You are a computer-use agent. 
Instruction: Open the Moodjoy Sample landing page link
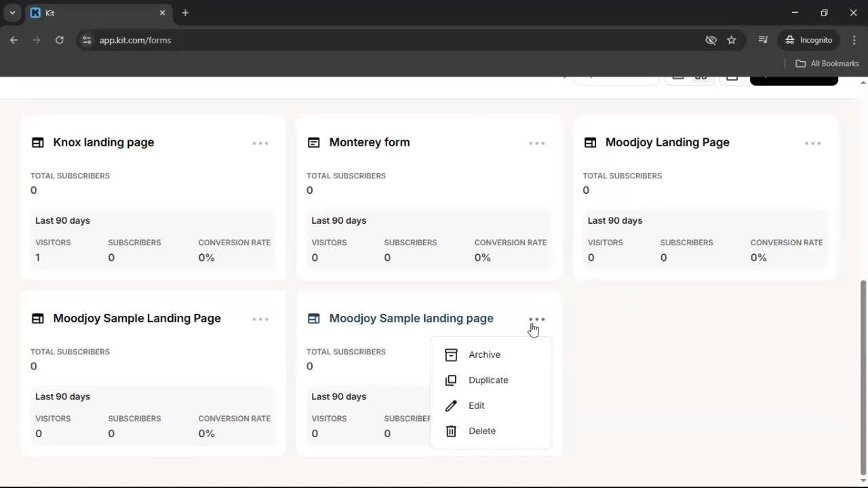click(411, 318)
